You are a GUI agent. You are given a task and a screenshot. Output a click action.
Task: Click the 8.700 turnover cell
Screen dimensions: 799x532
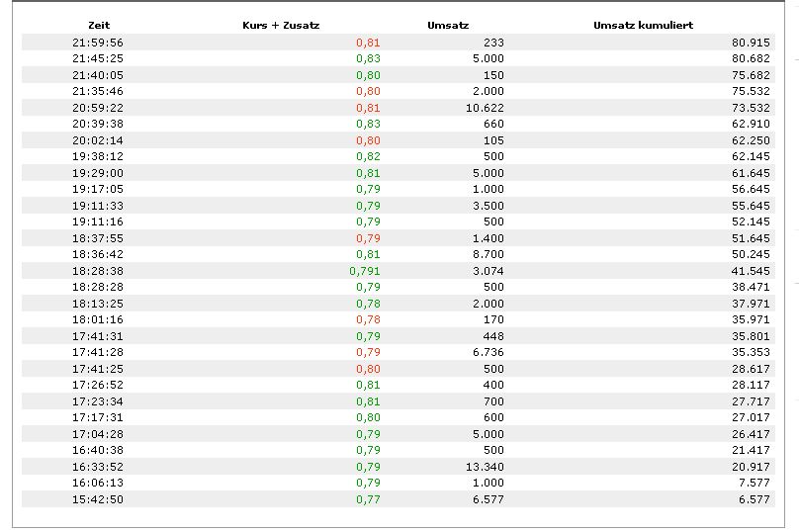click(488, 254)
